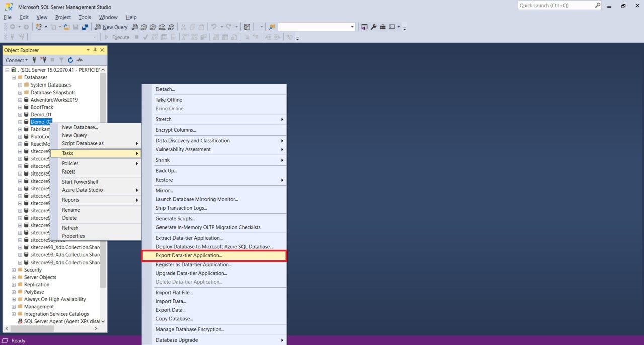This screenshot has width=644, height=345.
Task: Click the Connect Object Explorer plug icon
Action: click(34, 60)
